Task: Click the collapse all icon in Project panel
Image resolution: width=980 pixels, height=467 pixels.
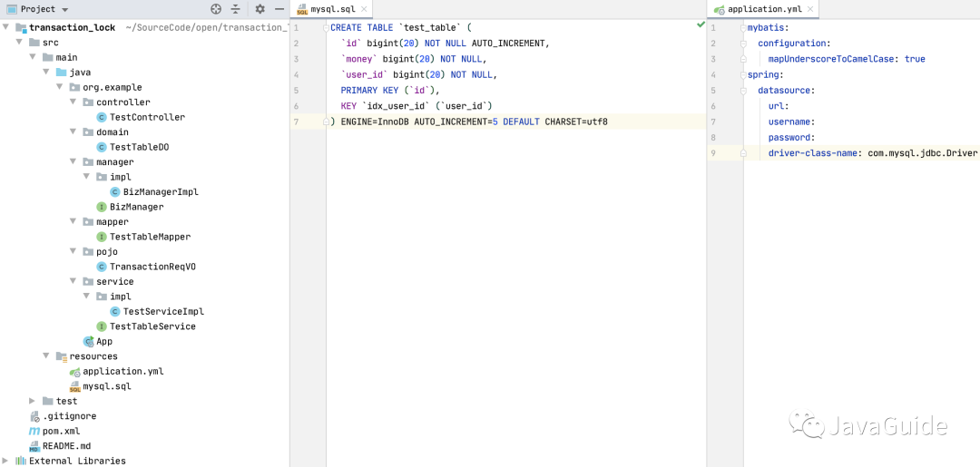Action: pos(235,9)
